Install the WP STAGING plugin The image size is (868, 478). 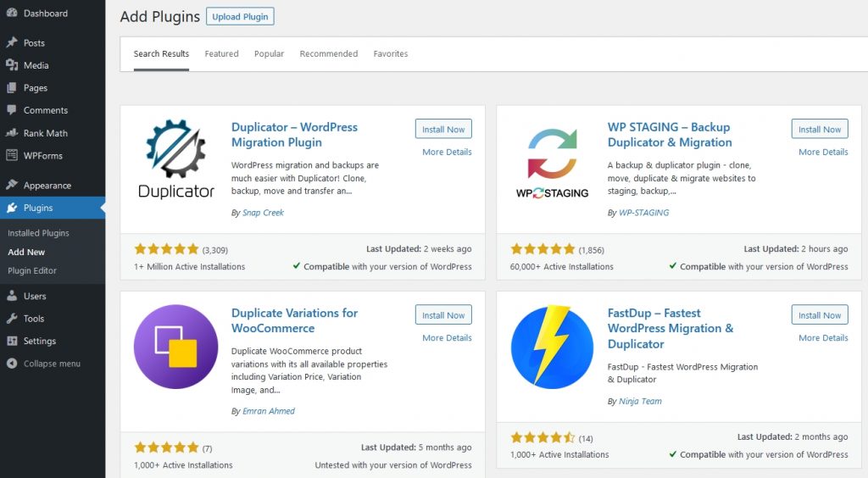(x=820, y=130)
